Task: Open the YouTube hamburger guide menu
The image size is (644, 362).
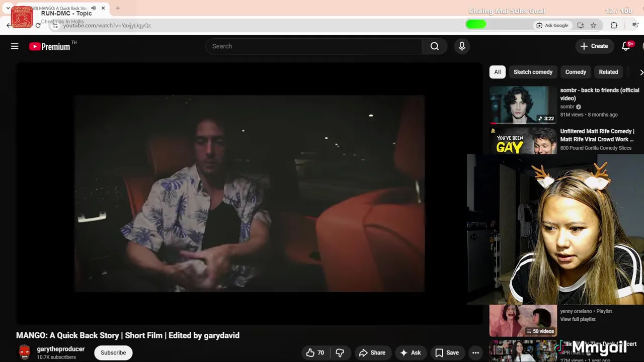Action: 15,46
